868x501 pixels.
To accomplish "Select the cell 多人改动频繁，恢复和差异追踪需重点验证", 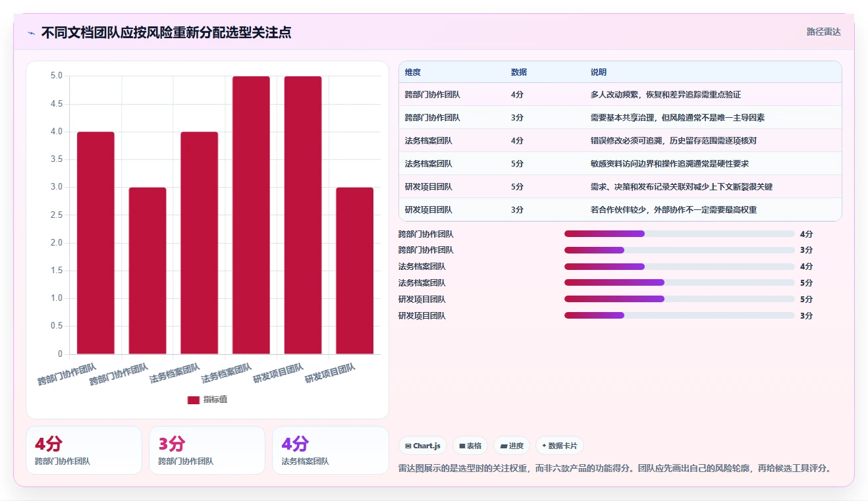I will click(x=666, y=95).
